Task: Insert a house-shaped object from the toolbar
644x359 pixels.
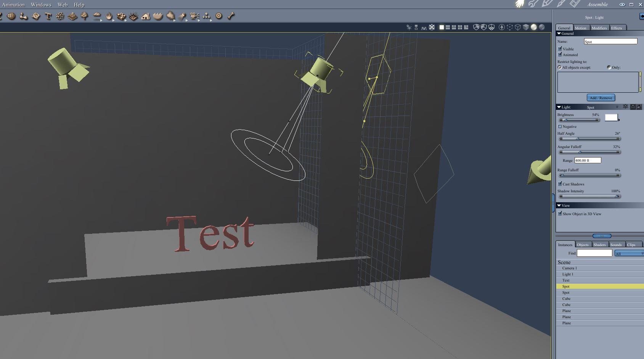Action: pyautogui.click(x=145, y=16)
